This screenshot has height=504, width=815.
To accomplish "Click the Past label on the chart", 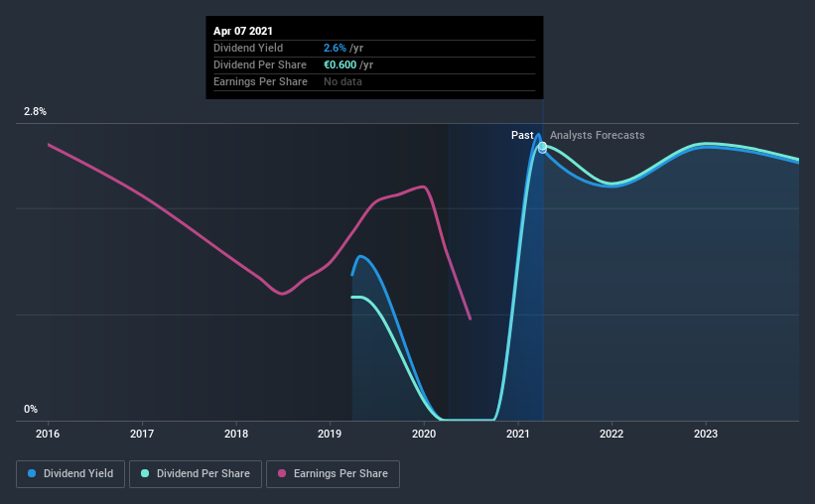I will pyautogui.click(x=522, y=135).
